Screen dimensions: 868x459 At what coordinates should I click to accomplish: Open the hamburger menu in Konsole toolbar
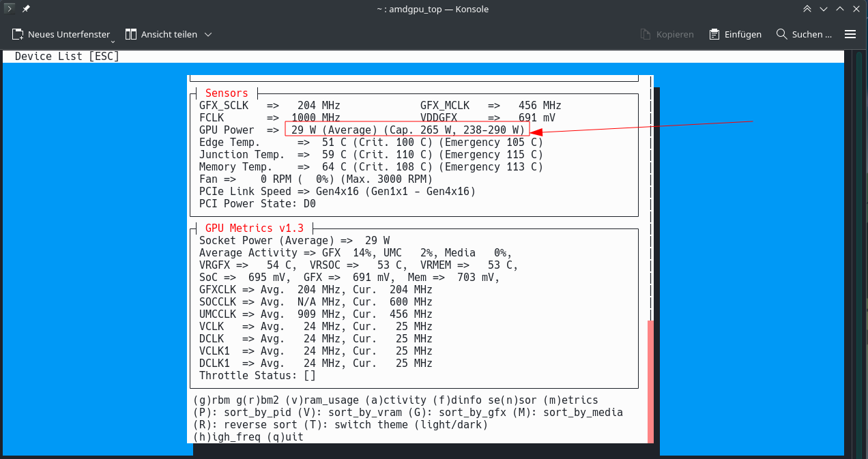point(850,34)
